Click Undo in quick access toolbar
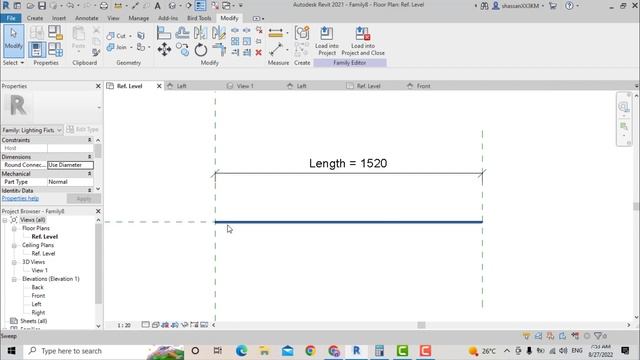The height and width of the screenshot is (360, 640). point(70,6)
